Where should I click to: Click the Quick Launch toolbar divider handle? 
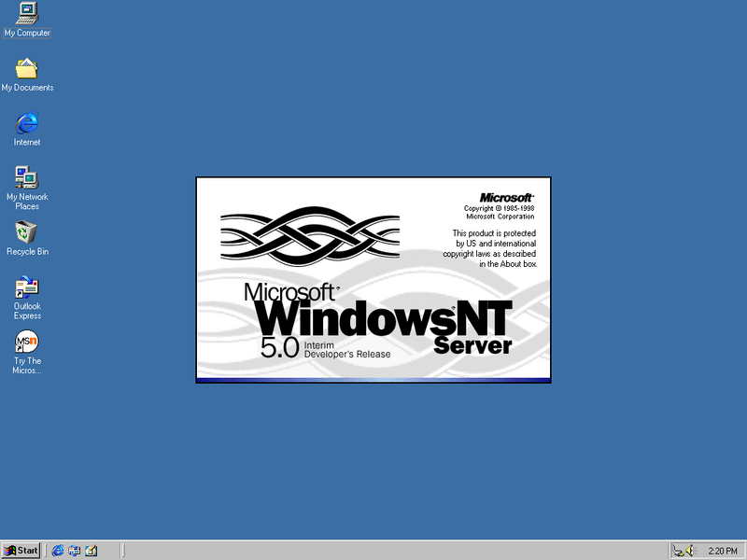click(x=44, y=550)
